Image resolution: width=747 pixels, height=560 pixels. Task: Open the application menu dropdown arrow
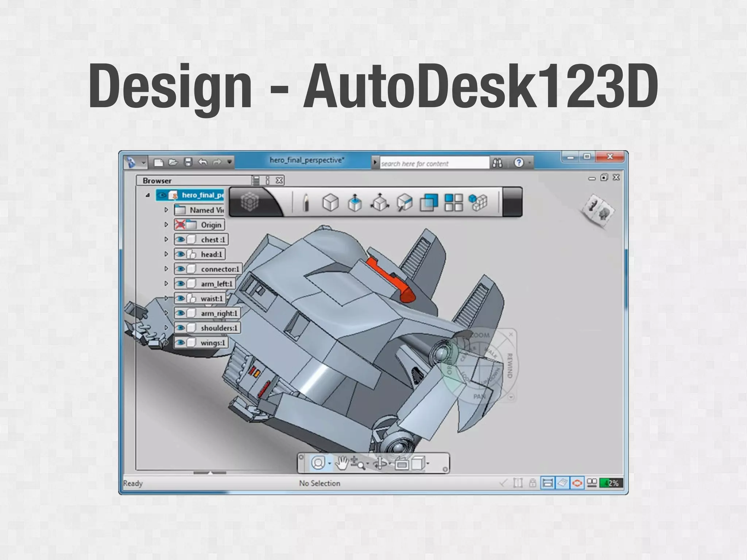144,163
